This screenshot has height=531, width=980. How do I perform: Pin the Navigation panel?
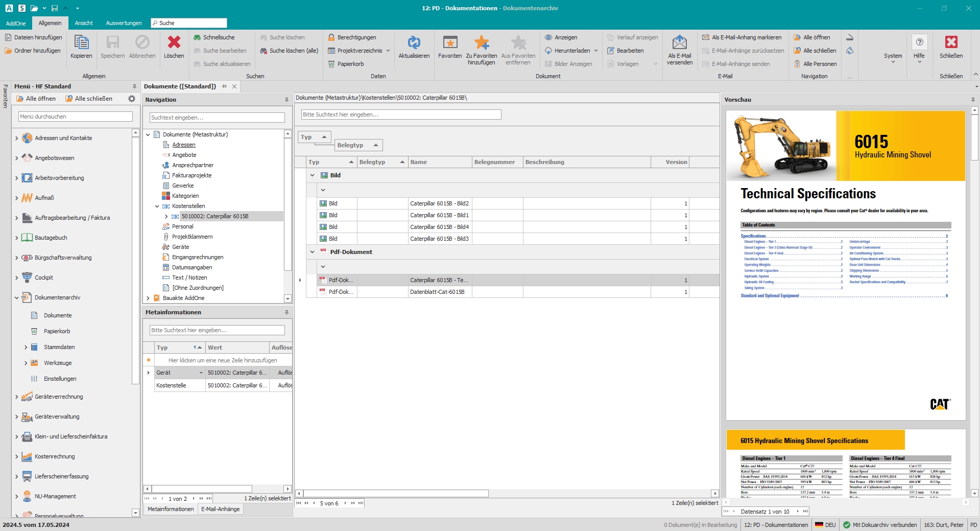click(286, 100)
